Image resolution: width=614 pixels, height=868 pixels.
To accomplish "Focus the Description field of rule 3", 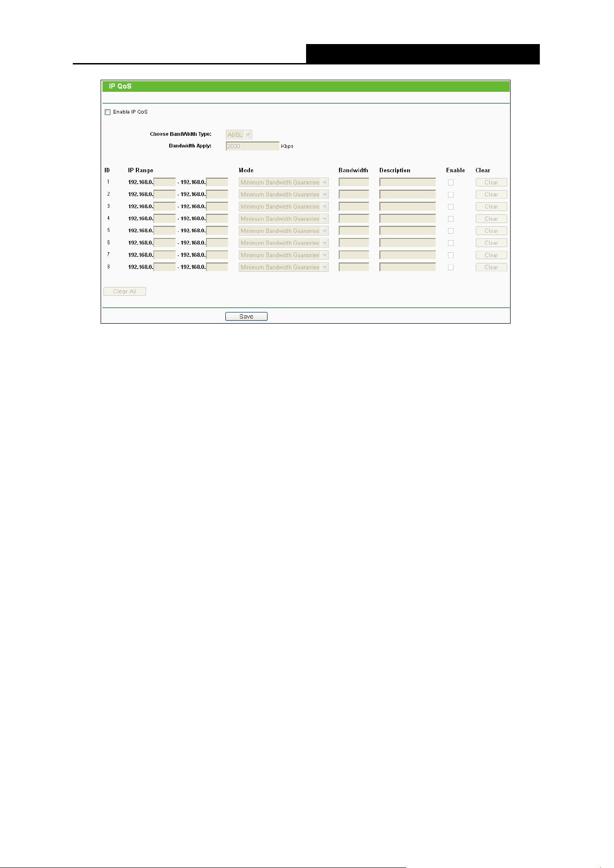I will [x=408, y=207].
